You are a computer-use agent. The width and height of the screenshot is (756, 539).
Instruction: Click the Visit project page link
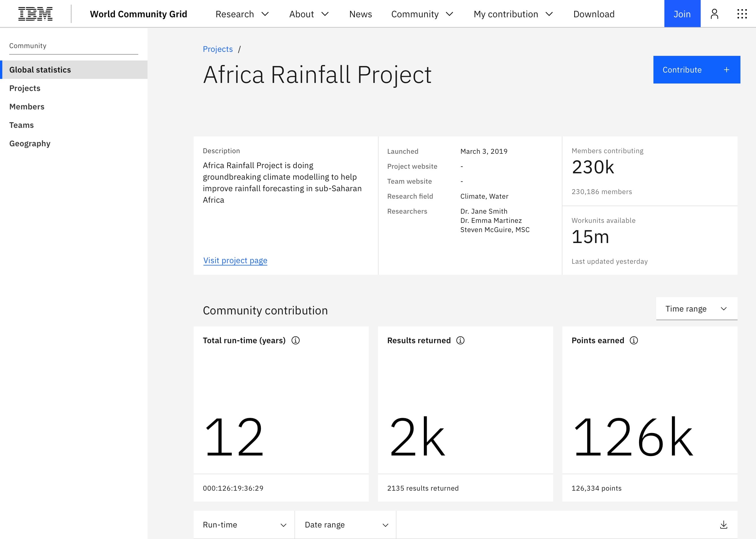click(235, 260)
